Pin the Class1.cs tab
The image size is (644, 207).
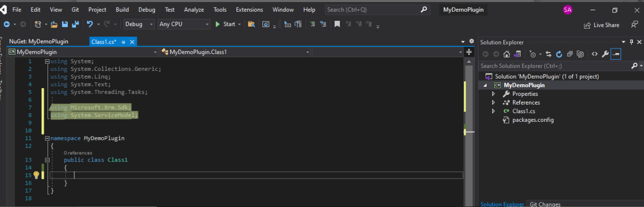[123, 42]
